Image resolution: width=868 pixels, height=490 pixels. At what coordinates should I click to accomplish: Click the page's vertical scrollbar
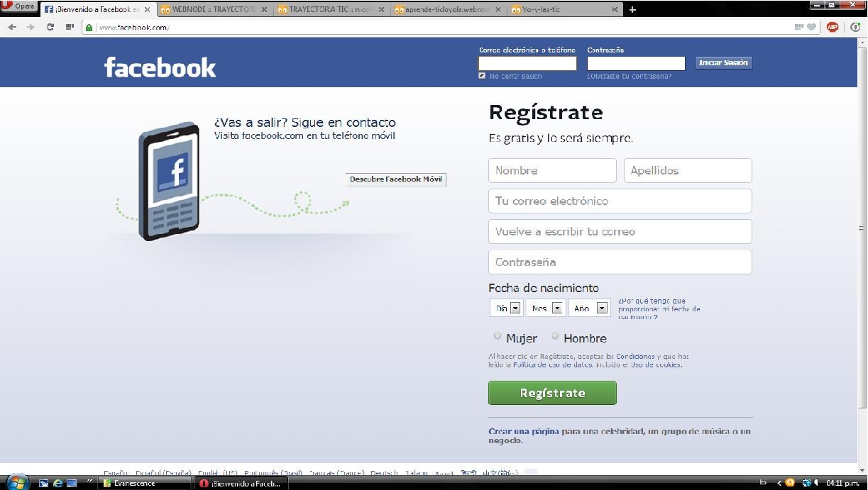862,227
